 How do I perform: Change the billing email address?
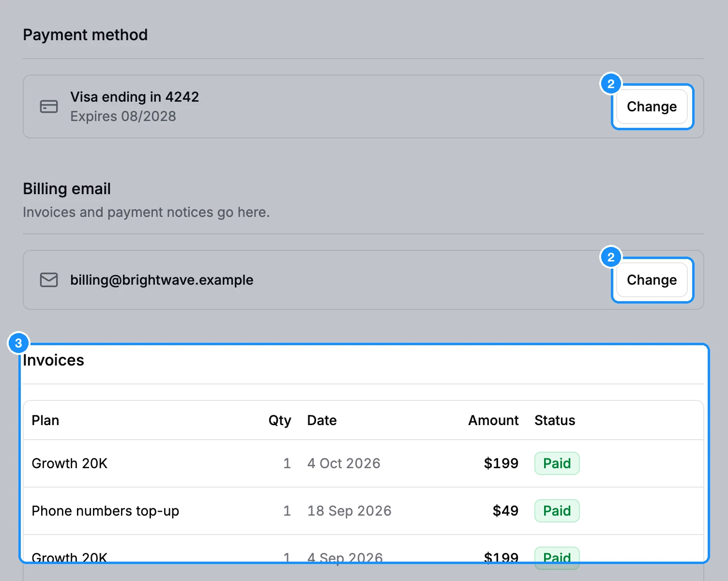pyautogui.click(x=652, y=280)
